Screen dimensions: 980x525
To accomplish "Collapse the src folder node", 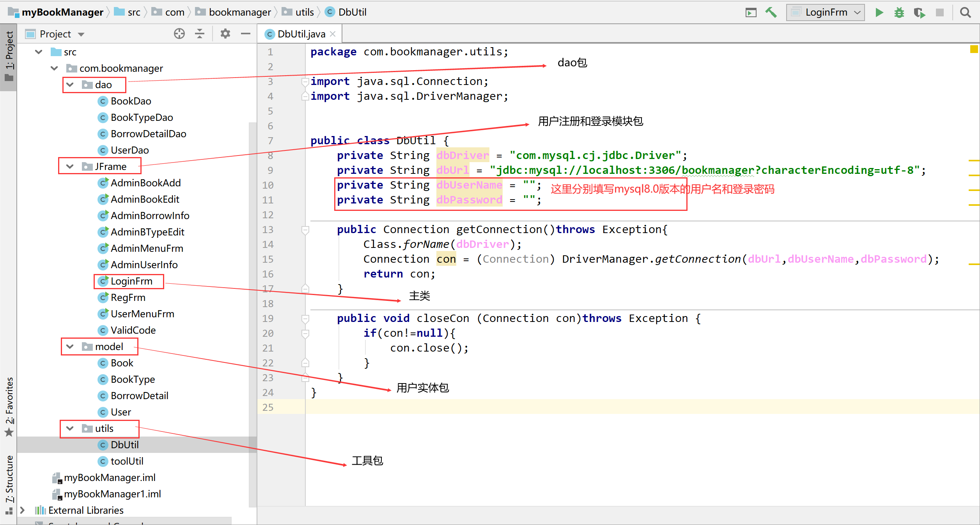I will tap(39, 52).
